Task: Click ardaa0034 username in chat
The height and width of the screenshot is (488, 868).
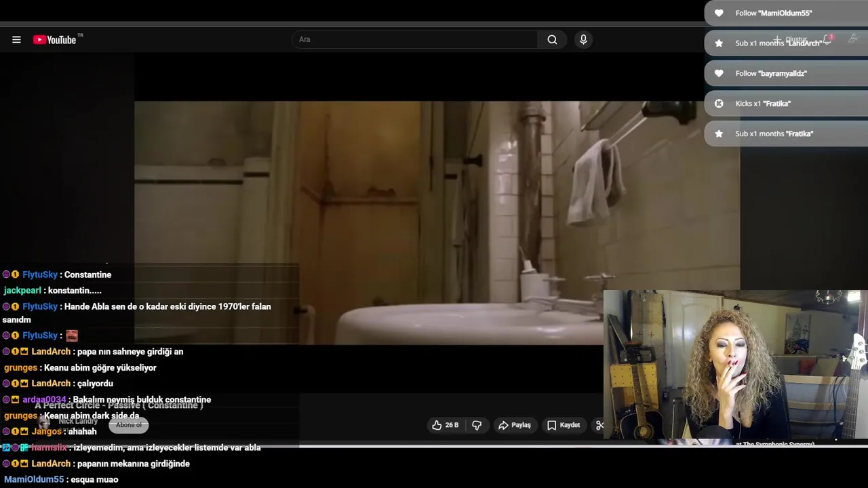Action: point(44,400)
